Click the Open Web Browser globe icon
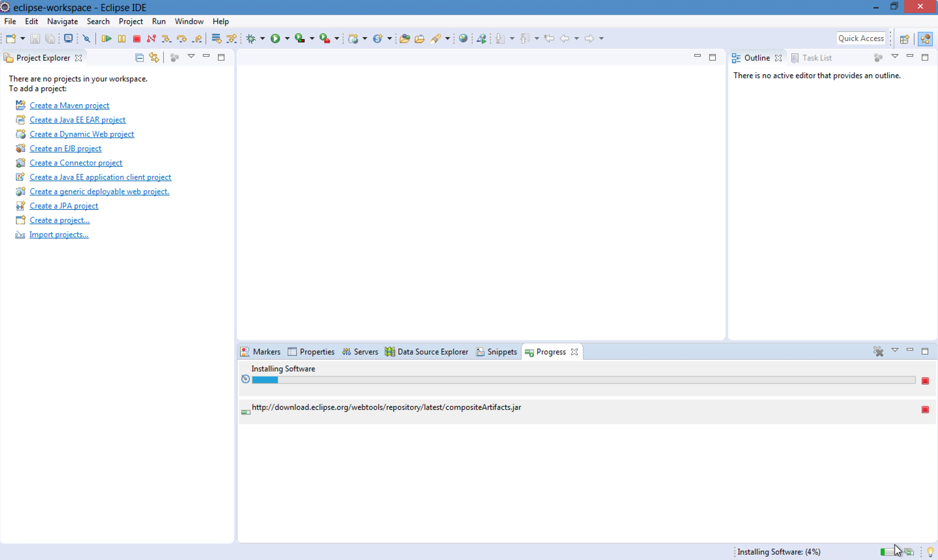Viewport: 938px width, 560px height. [x=463, y=39]
